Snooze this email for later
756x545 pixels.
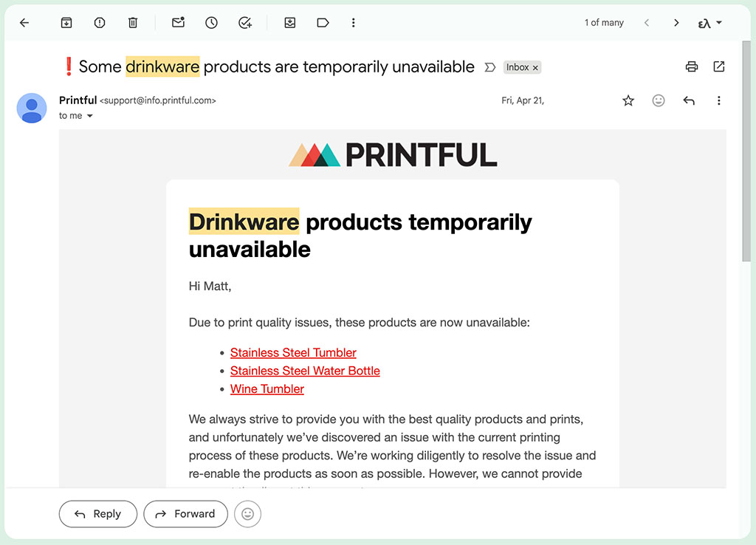point(211,22)
